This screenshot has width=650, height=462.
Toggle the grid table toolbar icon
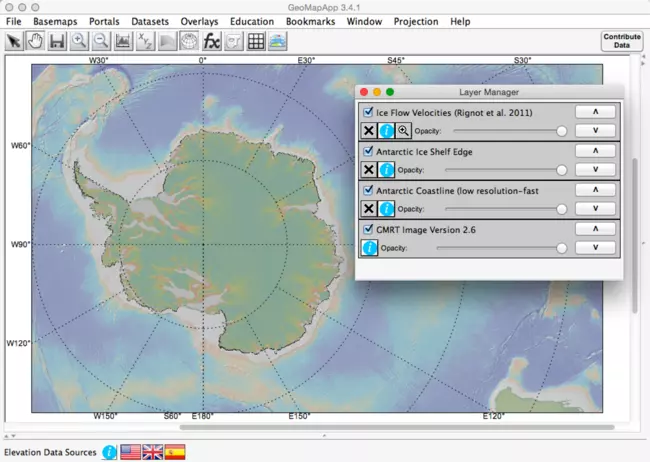coord(255,41)
